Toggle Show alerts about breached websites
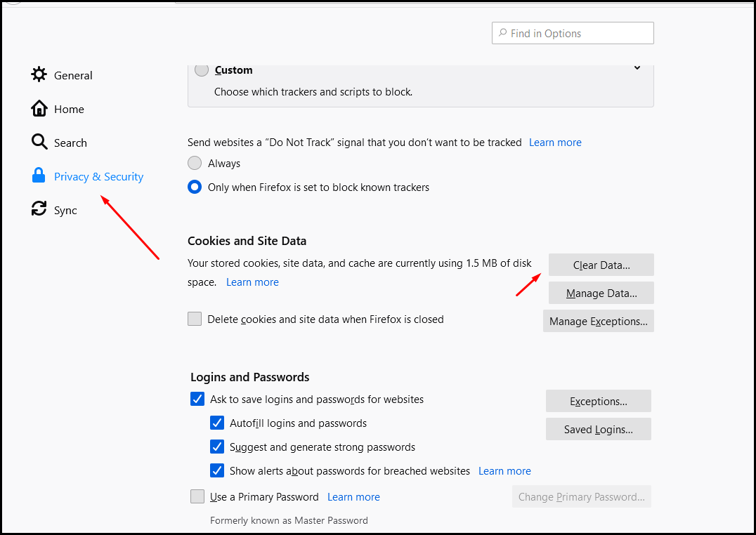Viewport: 756px width, 535px height. coord(217,471)
